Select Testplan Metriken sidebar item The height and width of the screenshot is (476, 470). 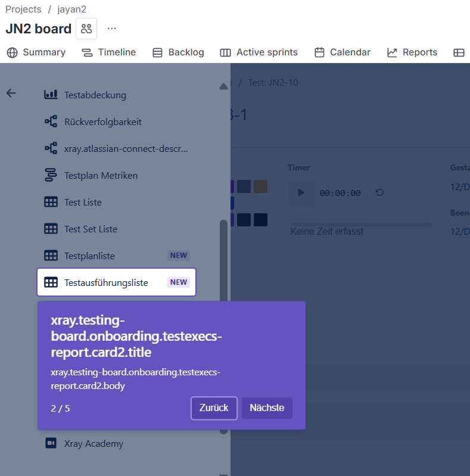click(101, 175)
